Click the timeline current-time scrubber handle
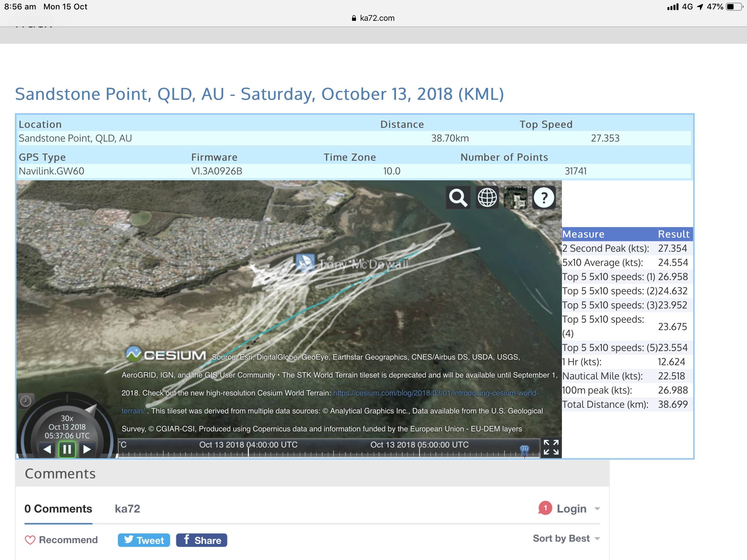This screenshot has width=747, height=560. click(524, 449)
